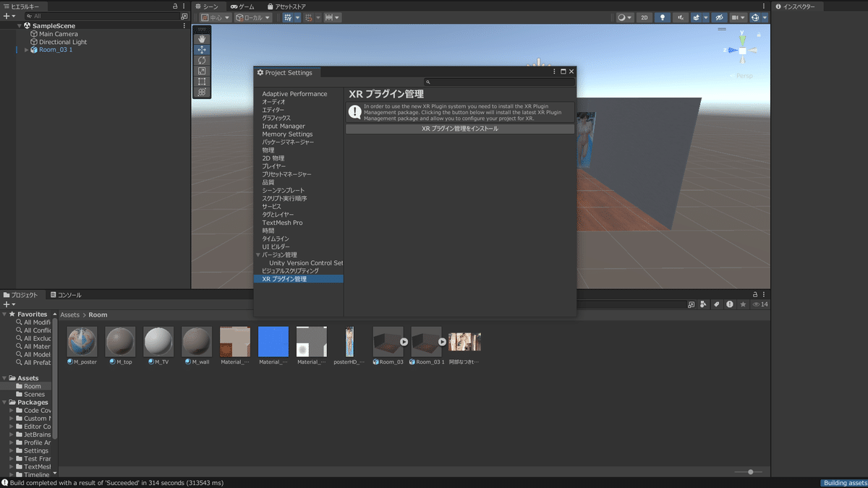Select the Rect transform tool
Image resolution: width=868 pixels, height=488 pixels.
click(202, 82)
